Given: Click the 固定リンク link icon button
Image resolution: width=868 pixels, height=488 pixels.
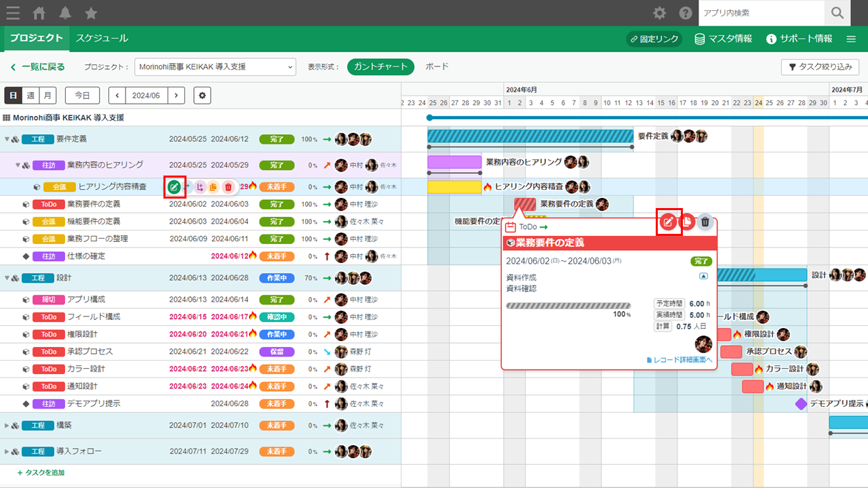Looking at the screenshot, I should 654,39.
